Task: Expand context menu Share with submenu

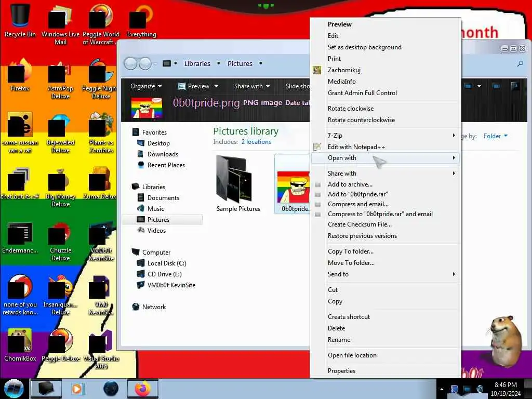Action: tap(385, 174)
